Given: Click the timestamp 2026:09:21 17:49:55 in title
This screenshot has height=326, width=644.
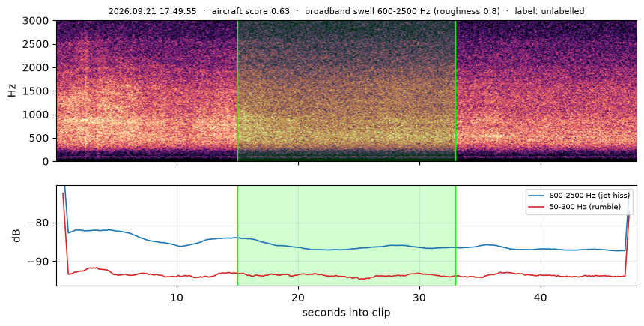Looking at the screenshot, I should tap(152, 11).
